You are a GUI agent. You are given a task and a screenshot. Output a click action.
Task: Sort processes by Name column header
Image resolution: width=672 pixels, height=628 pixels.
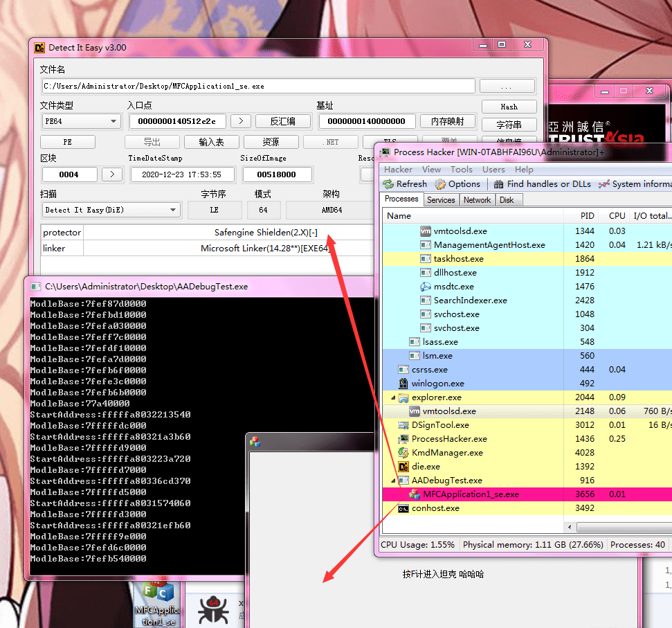point(473,216)
